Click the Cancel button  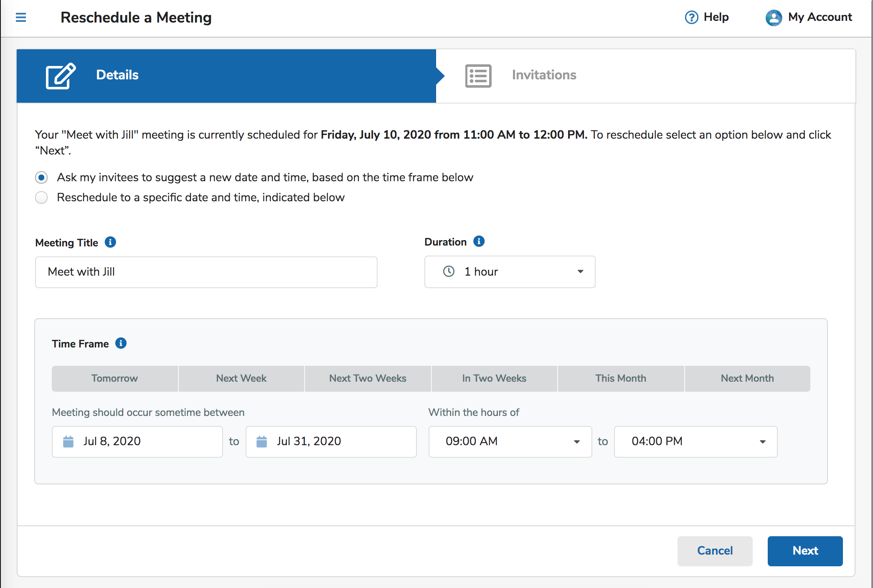click(x=715, y=551)
